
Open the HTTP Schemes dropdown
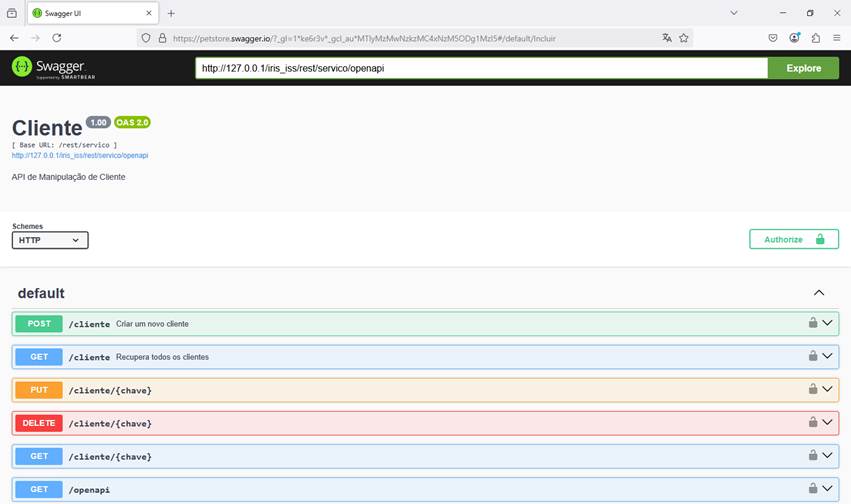click(x=50, y=240)
